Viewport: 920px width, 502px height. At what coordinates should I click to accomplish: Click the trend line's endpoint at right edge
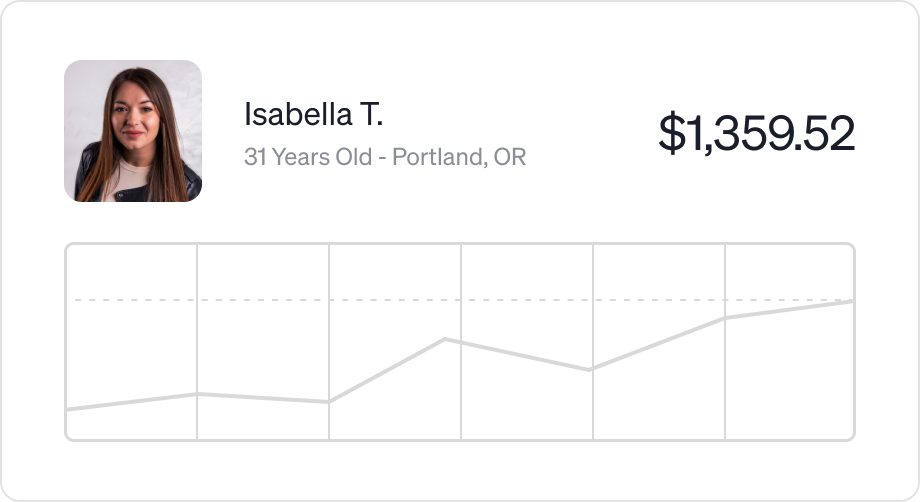click(851, 301)
